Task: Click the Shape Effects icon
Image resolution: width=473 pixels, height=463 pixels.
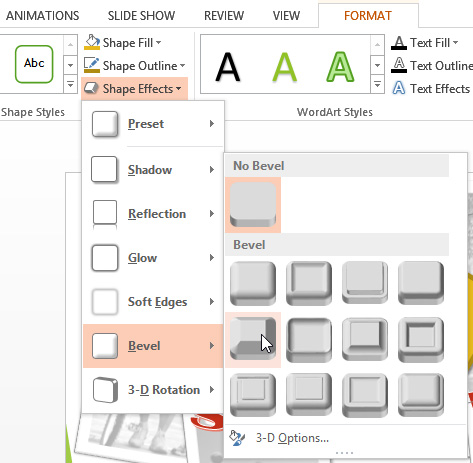Action: (91, 89)
